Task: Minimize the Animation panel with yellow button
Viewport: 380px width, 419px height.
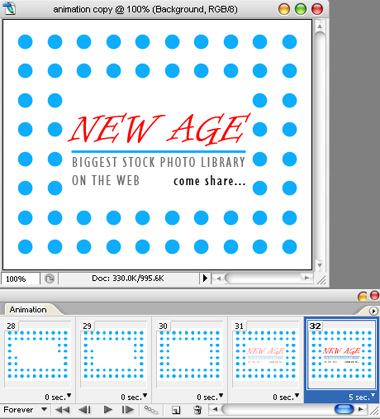Action: point(362,296)
